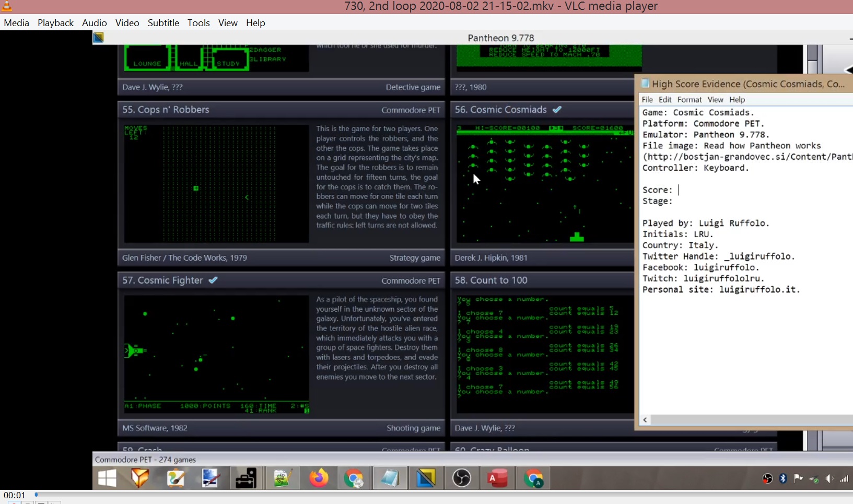The image size is (853, 504).
Task: Select the Cops n' Robbers game title
Action: pos(166,110)
